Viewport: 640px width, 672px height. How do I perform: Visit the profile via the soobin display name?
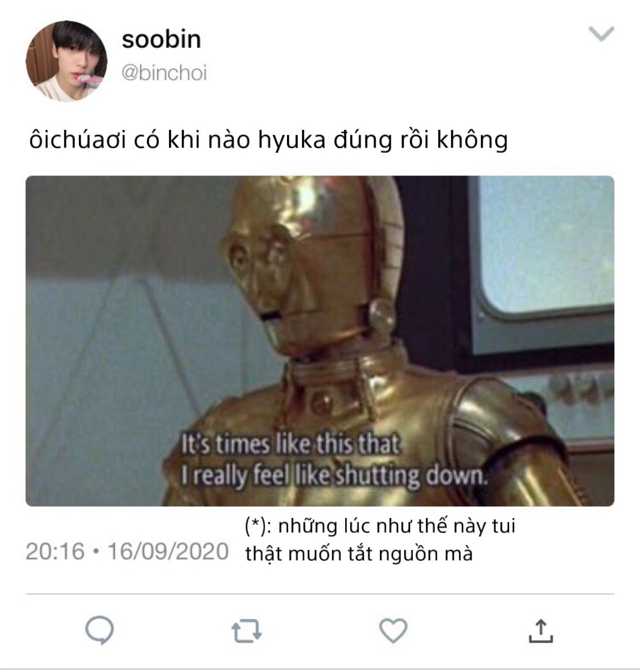161,40
